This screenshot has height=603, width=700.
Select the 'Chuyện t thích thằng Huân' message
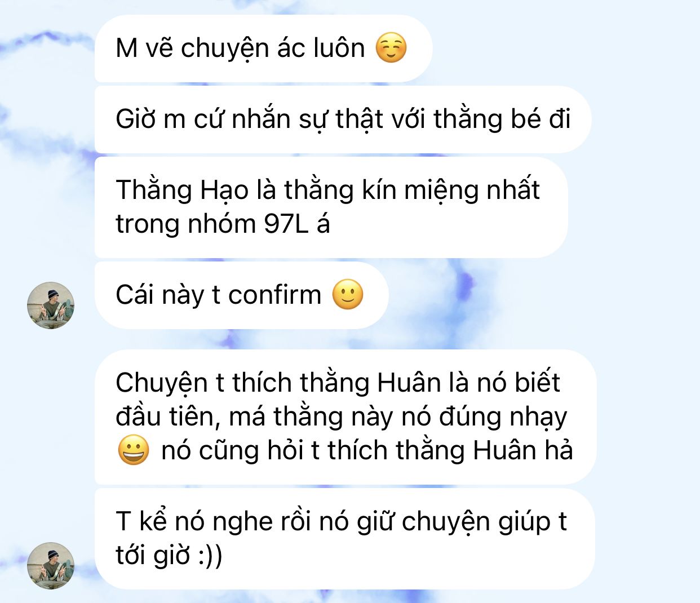(345, 417)
